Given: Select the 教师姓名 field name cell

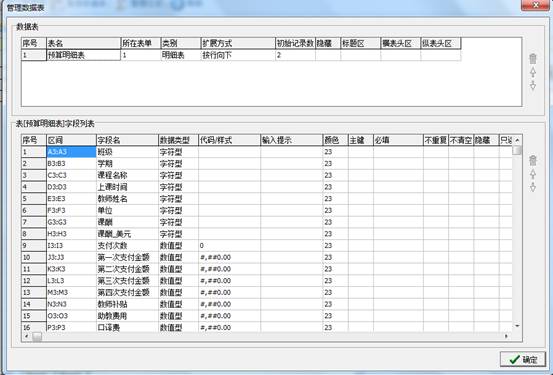Looking at the screenshot, I should [x=127, y=199].
